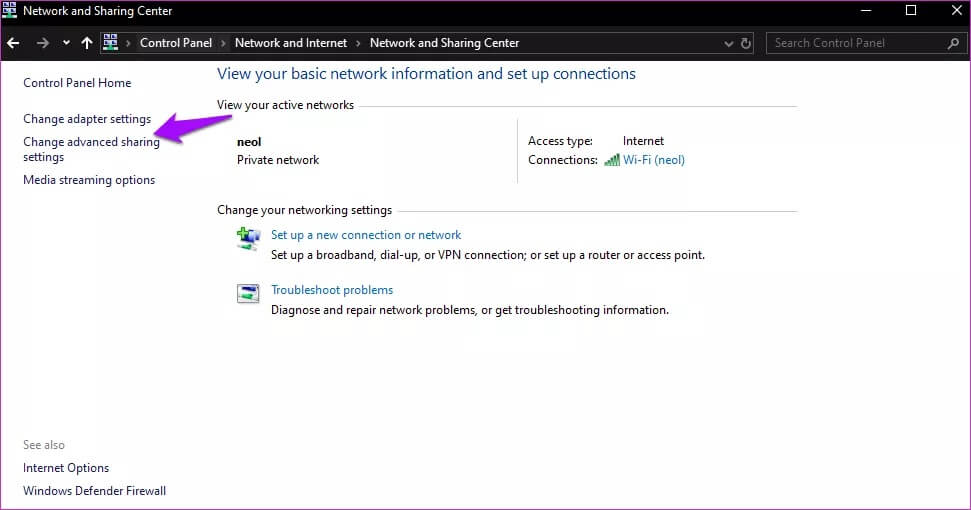
Task: Minimize the Network and Sharing Center window
Action: tap(866, 11)
